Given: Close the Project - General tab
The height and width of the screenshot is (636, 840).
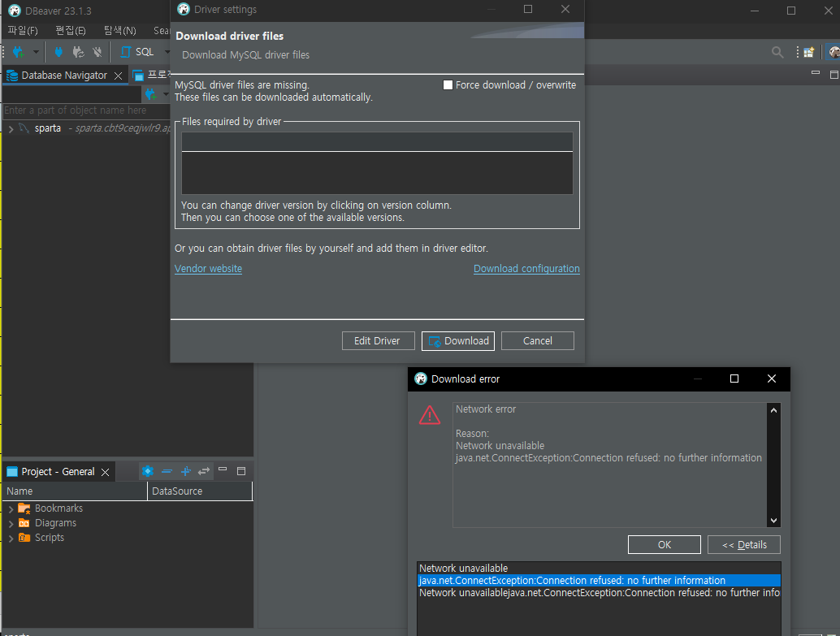Looking at the screenshot, I should click(106, 472).
